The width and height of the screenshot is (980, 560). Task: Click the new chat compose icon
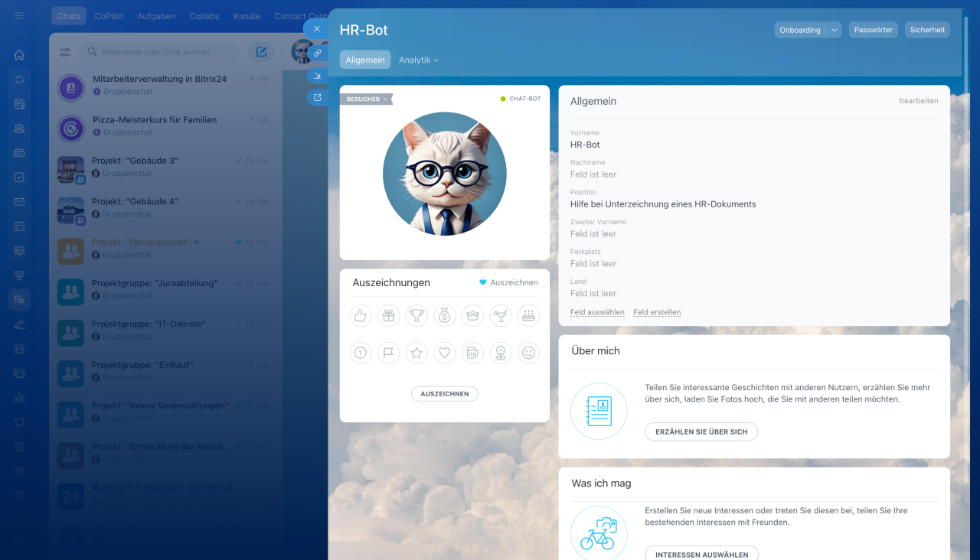tap(261, 52)
